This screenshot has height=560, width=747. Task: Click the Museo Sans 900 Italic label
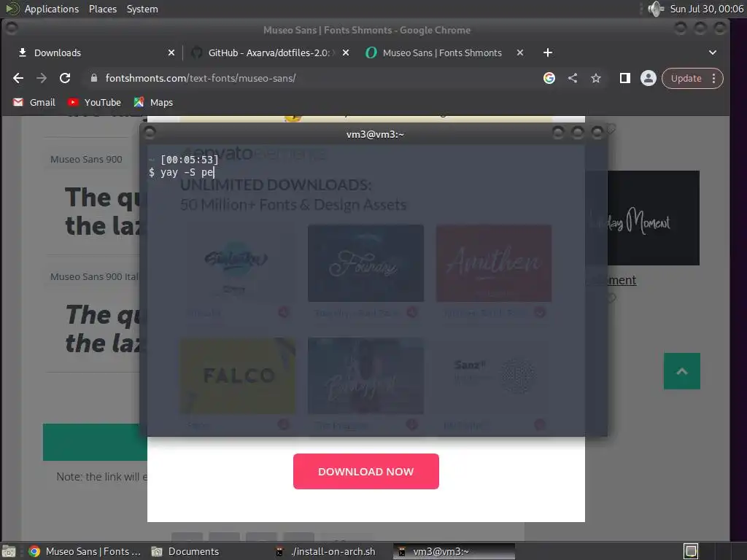(x=94, y=276)
